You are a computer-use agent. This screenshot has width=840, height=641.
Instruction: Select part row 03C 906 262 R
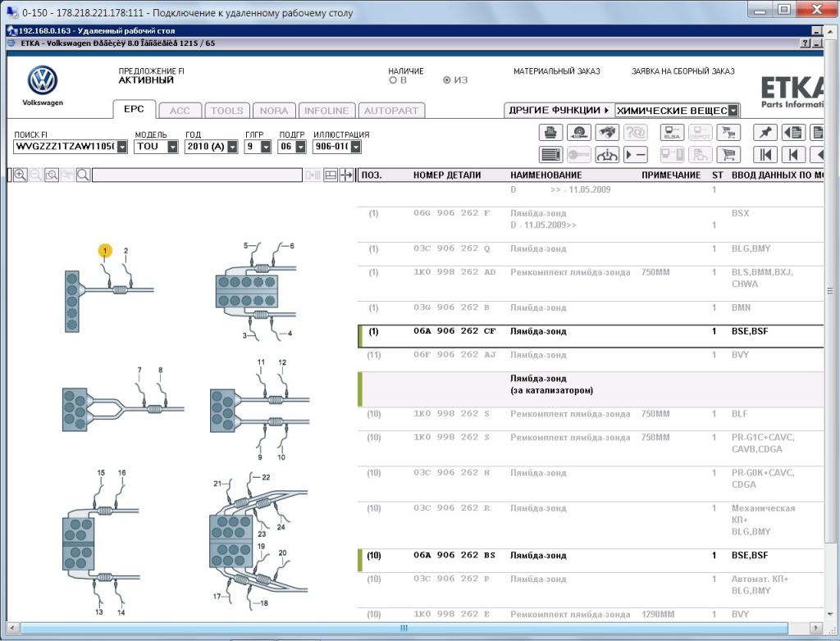click(x=591, y=525)
